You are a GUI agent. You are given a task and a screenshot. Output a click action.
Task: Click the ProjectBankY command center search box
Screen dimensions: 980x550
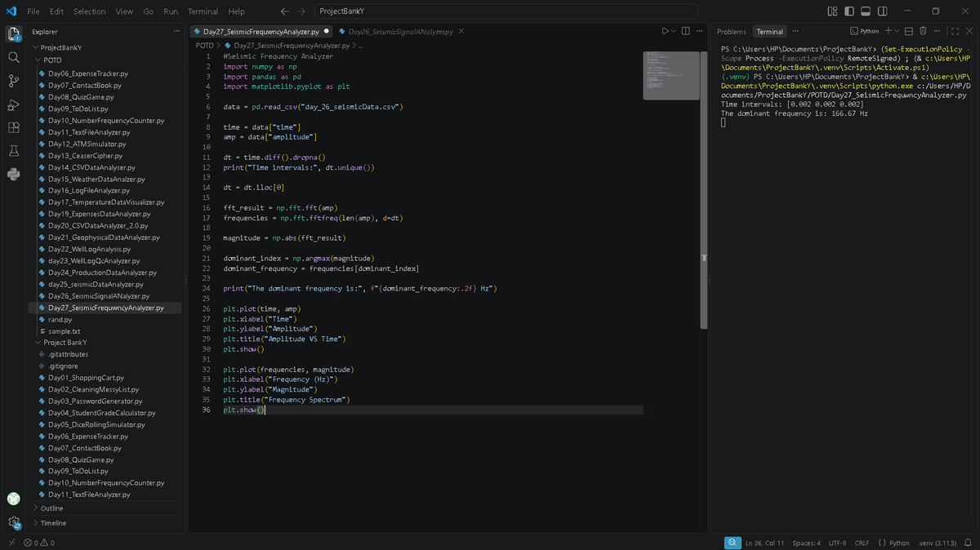(x=506, y=11)
